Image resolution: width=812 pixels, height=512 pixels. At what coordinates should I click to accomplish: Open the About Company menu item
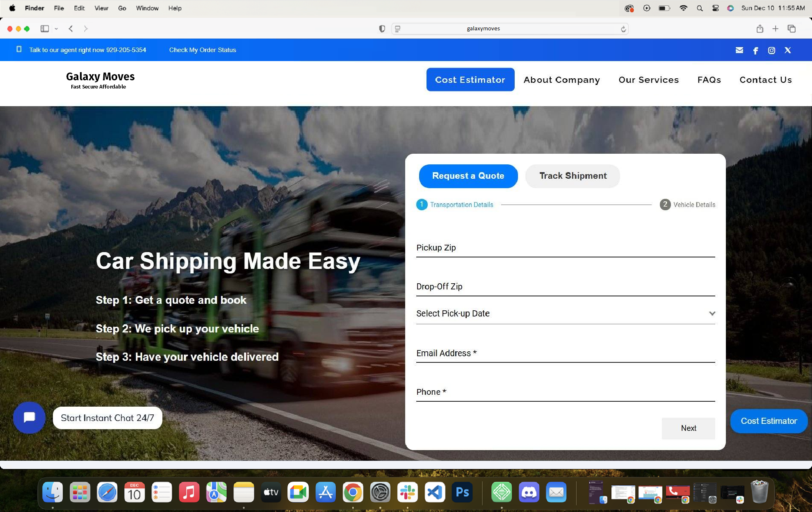click(x=561, y=80)
